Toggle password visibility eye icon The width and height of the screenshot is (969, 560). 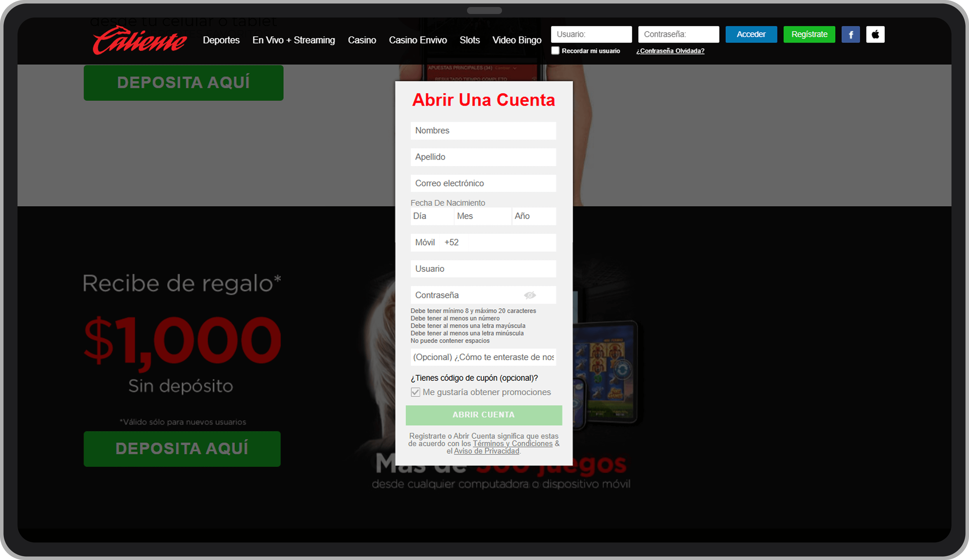tap(529, 295)
